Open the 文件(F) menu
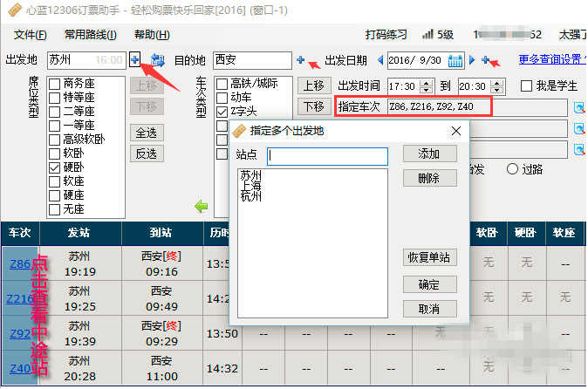Screen dimensions: 588x389 [x=30, y=35]
